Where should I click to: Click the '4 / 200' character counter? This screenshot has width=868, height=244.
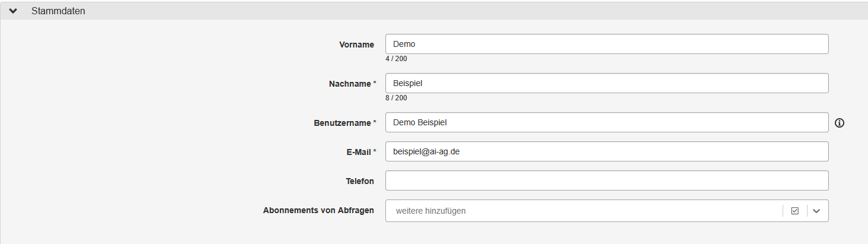coord(396,59)
